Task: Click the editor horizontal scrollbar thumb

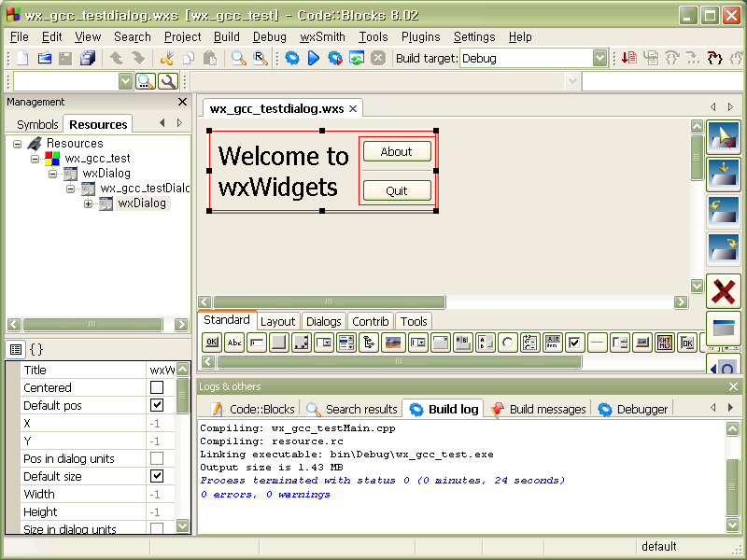Action: point(330,301)
